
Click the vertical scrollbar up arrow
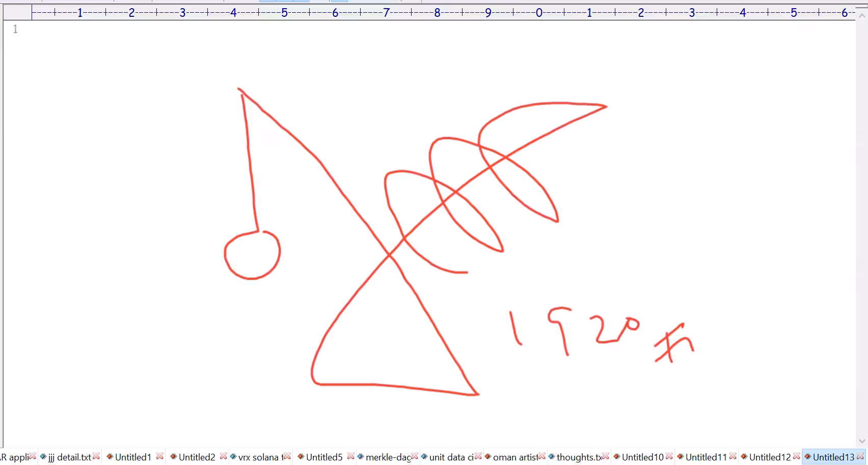point(862,16)
